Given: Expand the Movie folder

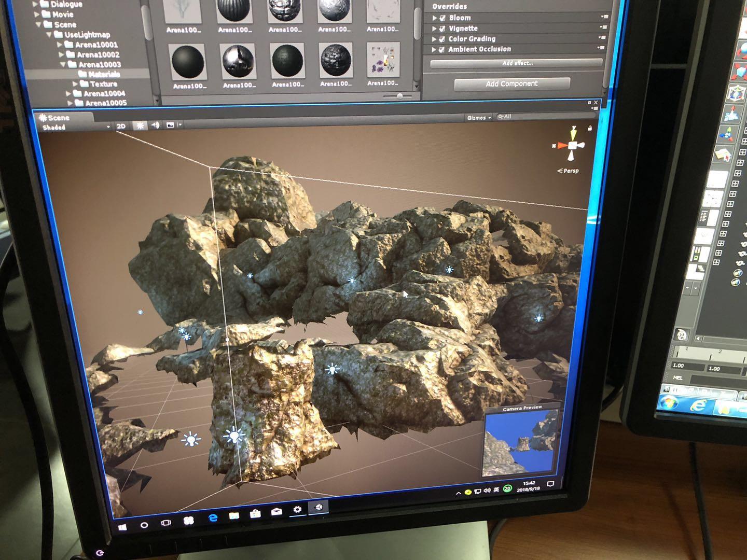Looking at the screenshot, I should tap(37, 15).
